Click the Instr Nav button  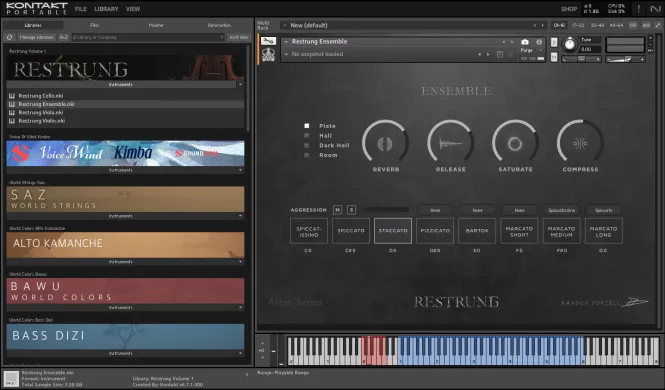click(238, 37)
